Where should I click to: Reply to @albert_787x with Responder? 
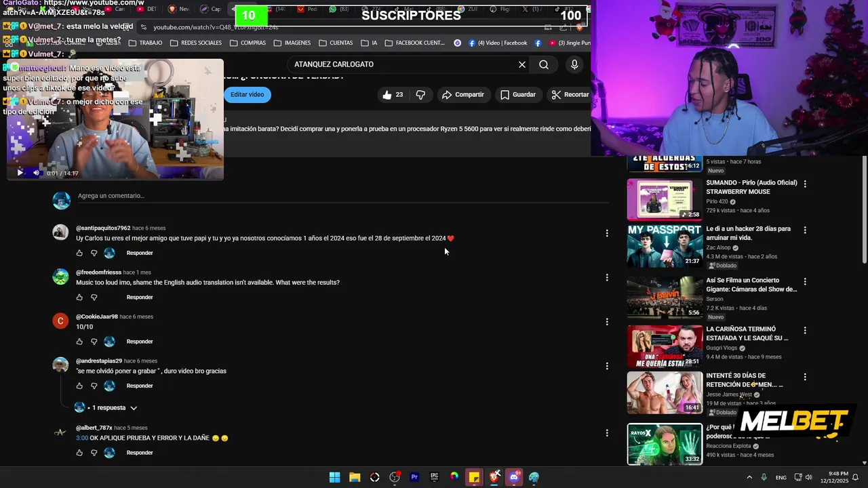(x=140, y=453)
